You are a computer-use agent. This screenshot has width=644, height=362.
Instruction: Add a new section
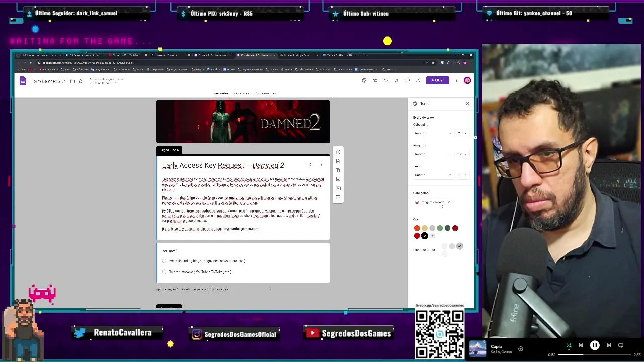338,197
